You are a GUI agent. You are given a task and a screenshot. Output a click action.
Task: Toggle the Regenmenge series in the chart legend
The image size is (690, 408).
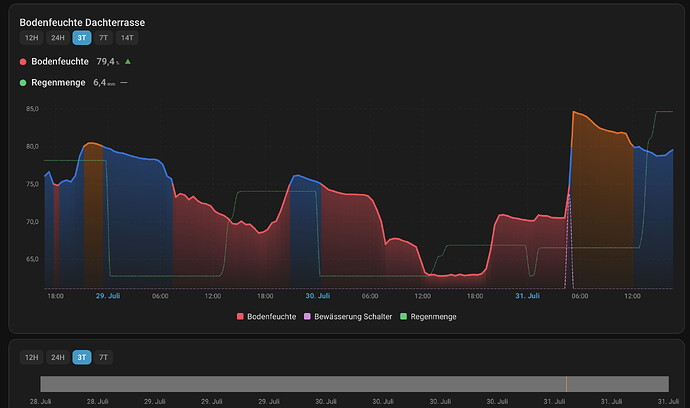coord(428,316)
